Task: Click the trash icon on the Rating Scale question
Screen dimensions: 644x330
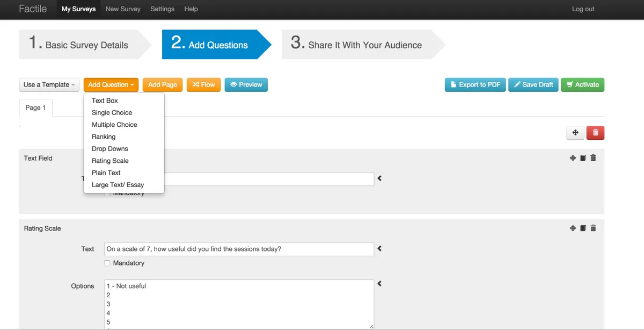Action: (593, 228)
